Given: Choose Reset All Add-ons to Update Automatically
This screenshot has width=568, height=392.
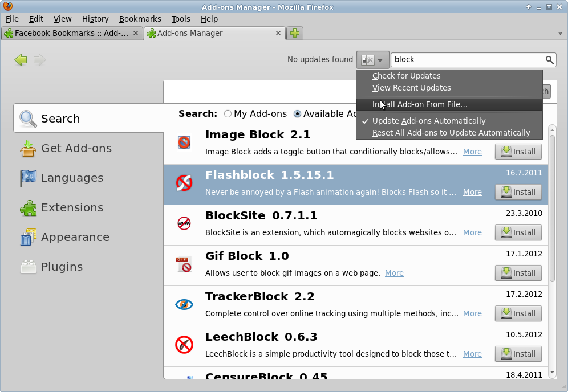Looking at the screenshot, I should (449, 133).
